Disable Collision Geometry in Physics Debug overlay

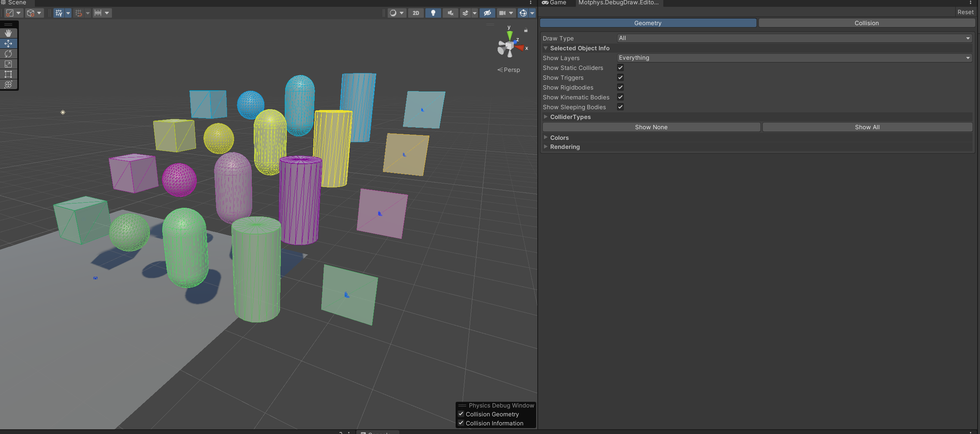(x=461, y=414)
